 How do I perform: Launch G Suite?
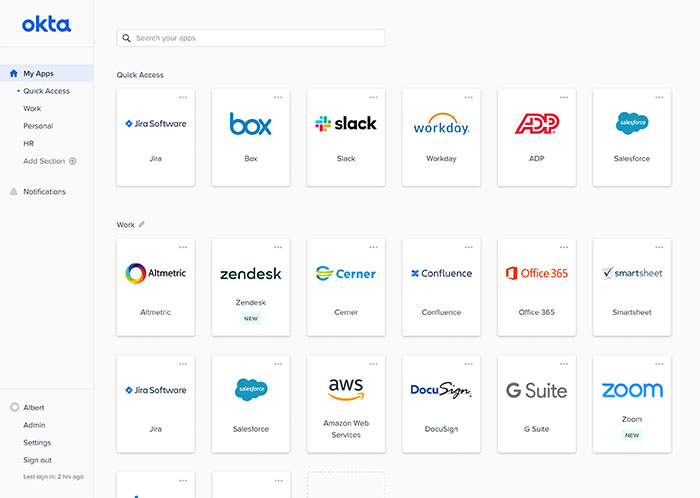pos(537,404)
